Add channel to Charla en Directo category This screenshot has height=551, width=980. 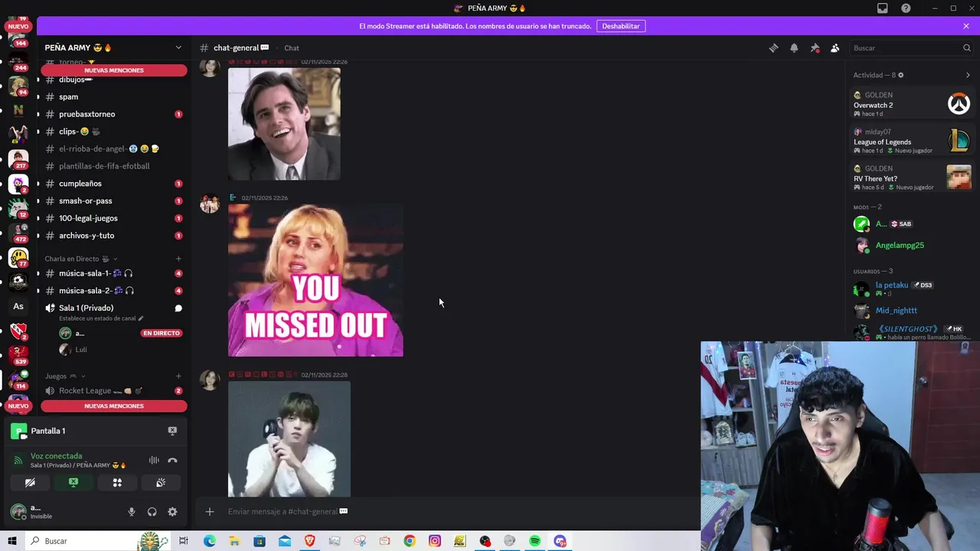click(178, 259)
